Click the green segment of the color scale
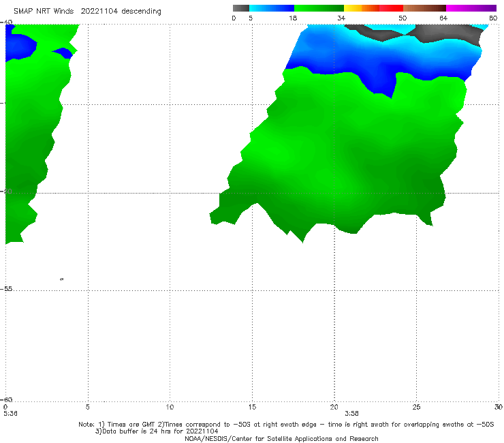Viewport: 504px width, 443px height. coord(319,8)
